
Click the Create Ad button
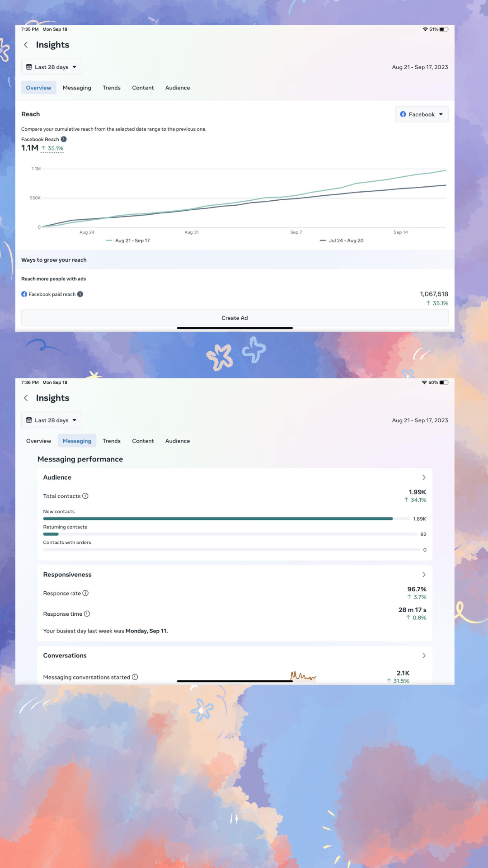point(235,318)
